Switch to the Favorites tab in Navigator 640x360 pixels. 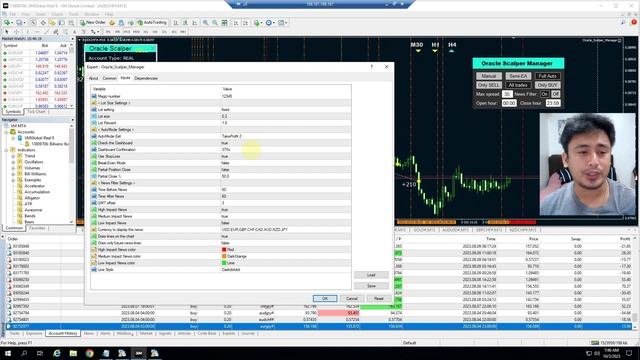[x=38, y=228]
